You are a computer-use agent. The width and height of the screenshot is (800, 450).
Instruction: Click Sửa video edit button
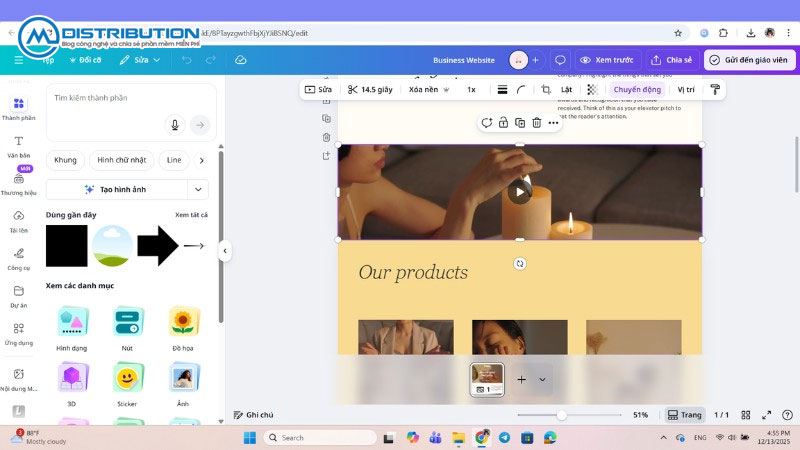(318, 90)
